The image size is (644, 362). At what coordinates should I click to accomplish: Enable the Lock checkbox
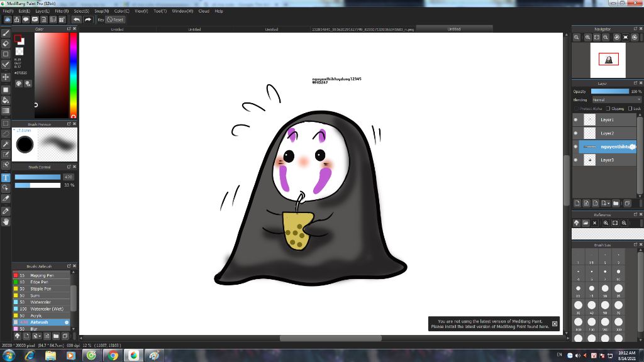pyautogui.click(x=630, y=108)
